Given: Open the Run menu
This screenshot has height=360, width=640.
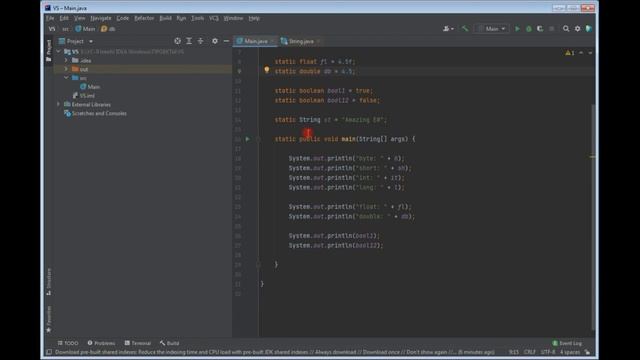Looking at the screenshot, I should (181, 18).
